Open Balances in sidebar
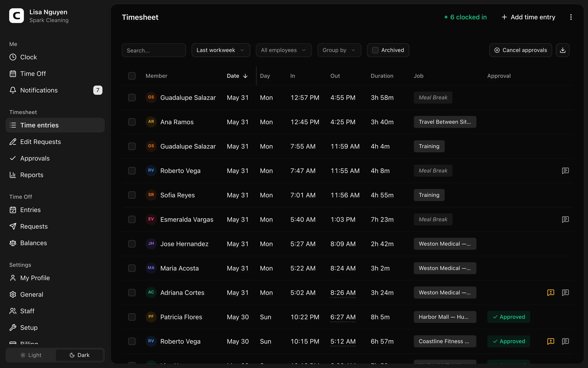 click(55, 243)
